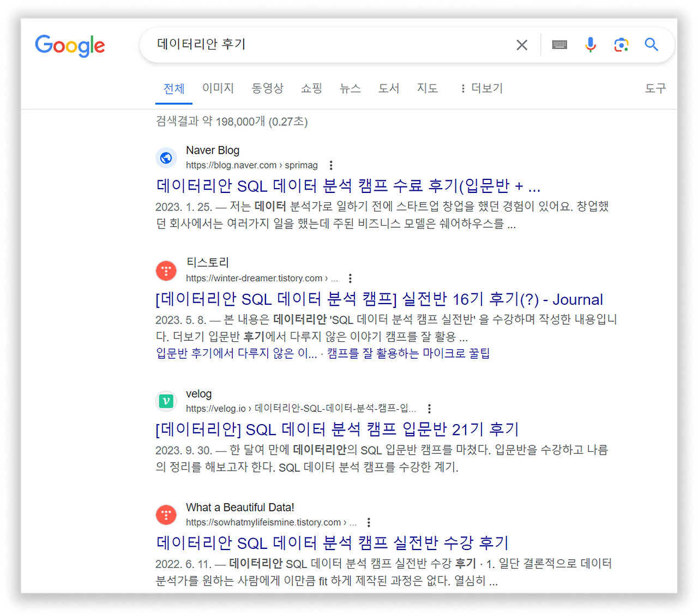Click the snippet dated 2023. 9. 30.
Screen dimensions: 698x616
tap(382, 458)
